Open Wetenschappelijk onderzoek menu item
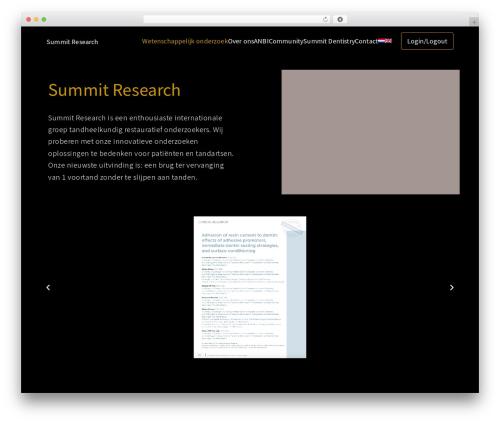The height and width of the screenshot is (423, 500). point(185,41)
